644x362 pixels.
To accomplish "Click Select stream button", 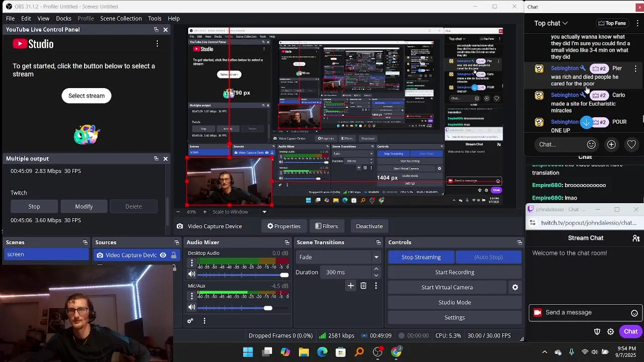I will pos(87,96).
